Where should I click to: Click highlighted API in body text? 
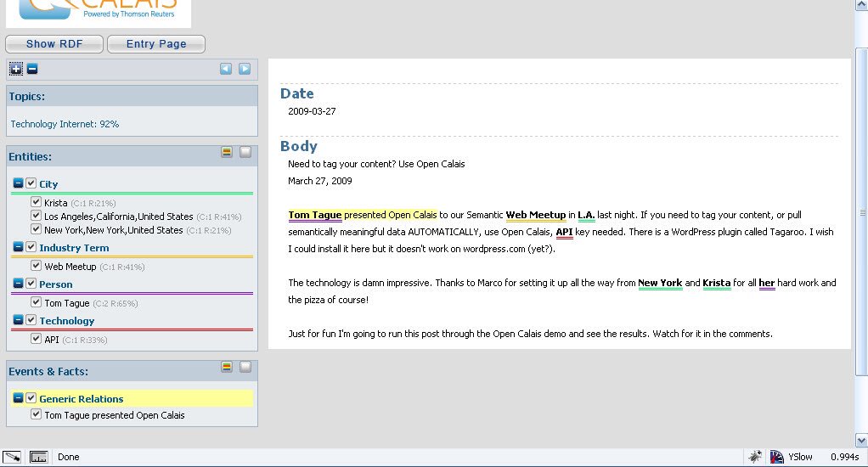click(564, 232)
